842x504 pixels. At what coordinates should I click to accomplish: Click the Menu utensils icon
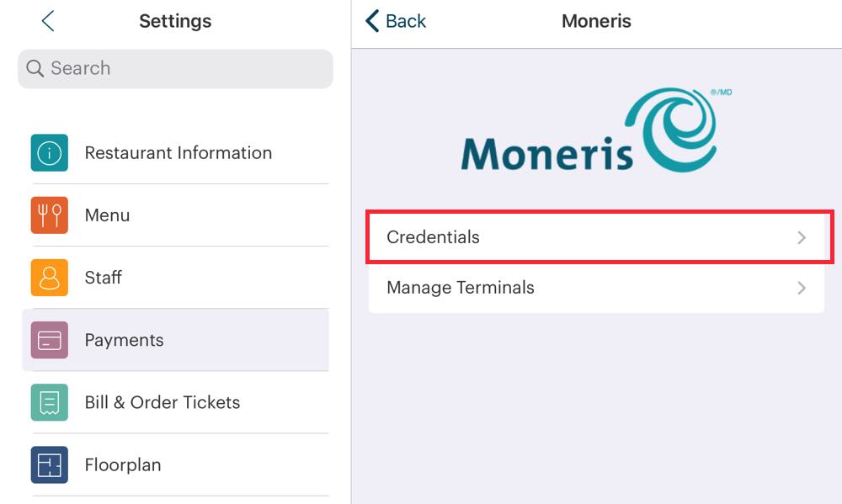(x=49, y=215)
